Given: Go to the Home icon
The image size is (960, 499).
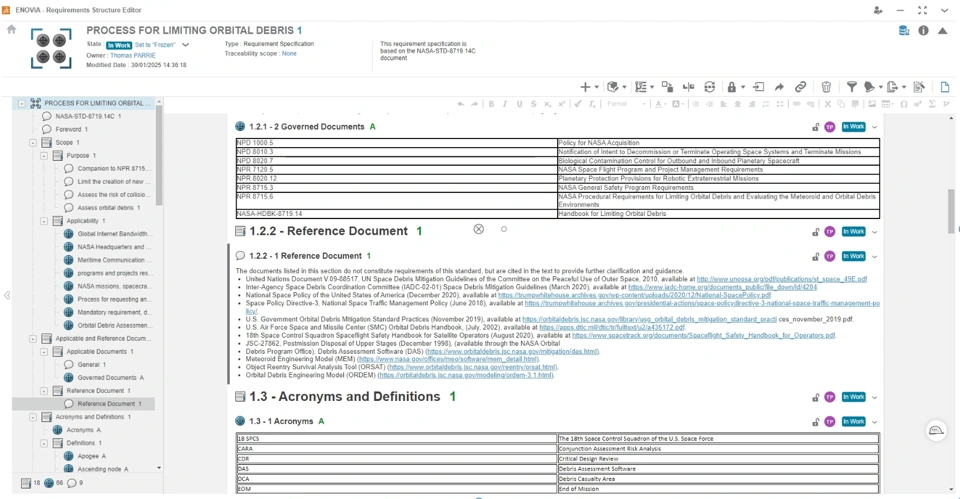Looking at the screenshot, I should (x=11, y=29).
